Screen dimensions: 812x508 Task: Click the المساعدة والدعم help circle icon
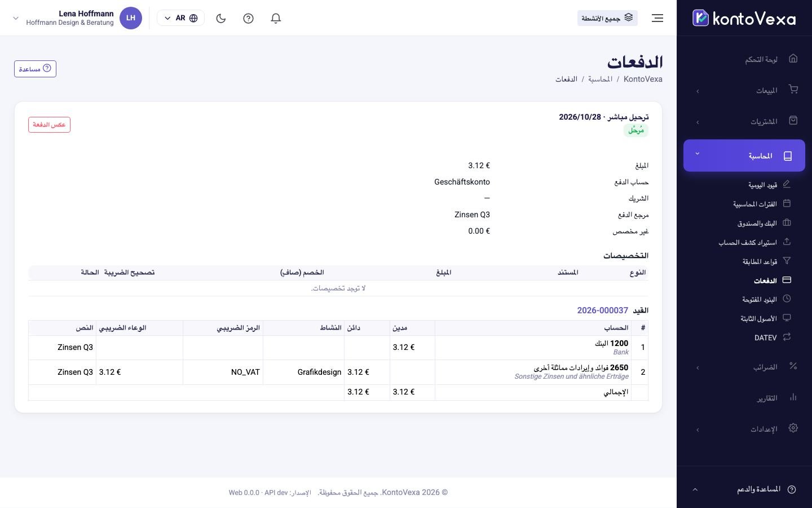coord(792,489)
